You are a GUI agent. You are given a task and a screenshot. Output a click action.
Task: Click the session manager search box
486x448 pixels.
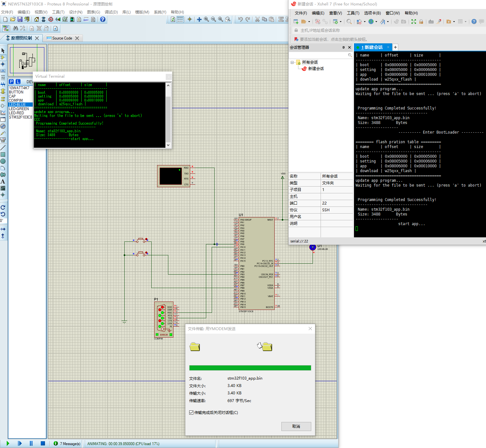318,55
